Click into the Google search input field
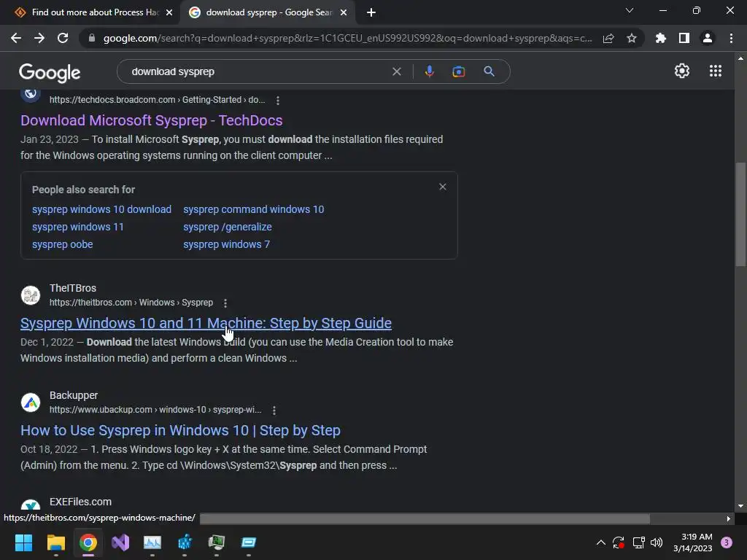Viewport: 747px width, 560px height. click(x=258, y=71)
